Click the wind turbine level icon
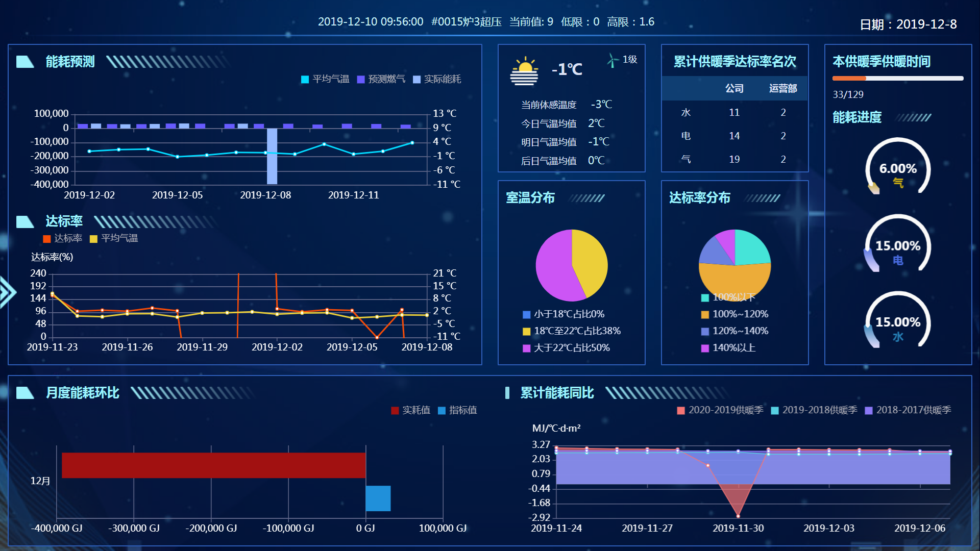Image resolution: width=980 pixels, height=551 pixels. click(x=612, y=60)
